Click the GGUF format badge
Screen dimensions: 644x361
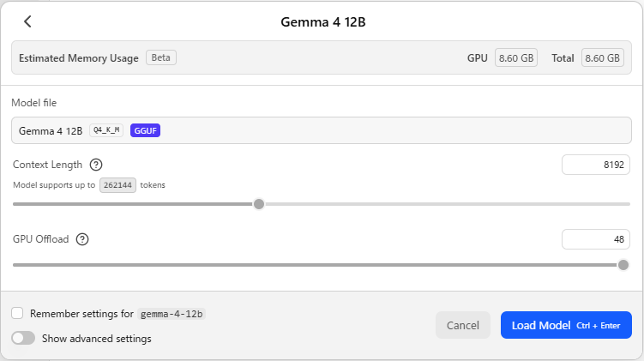click(145, 130)
